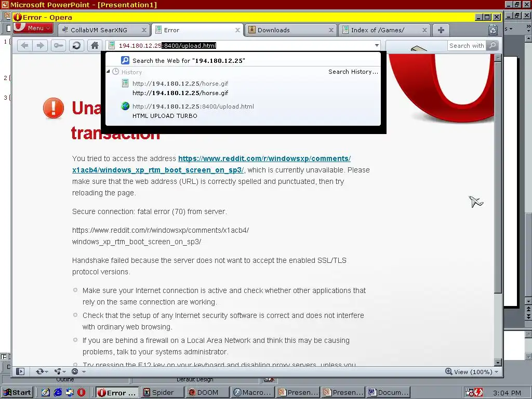Go forward with the Forward arrow button
The width and height of the screenshot is (532, 399).
point(41,46)
